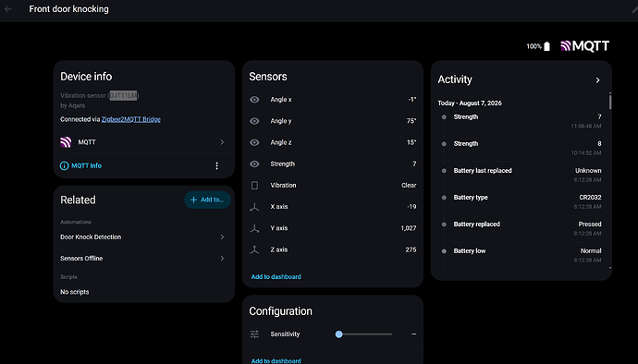Viewport: 638px width, 364px height.
Task: Open Sensors Offline automation chevron
Action: [222, 259]
